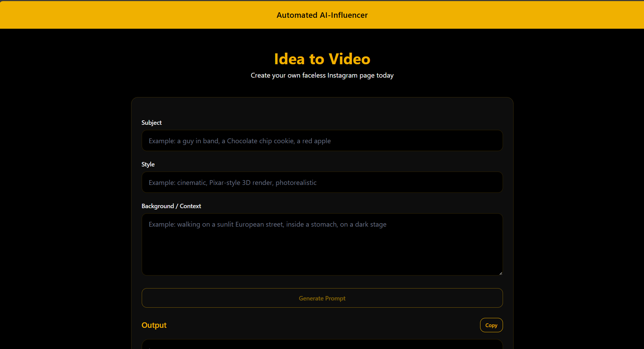Click the word today in the subtitle

coord(385,75)
